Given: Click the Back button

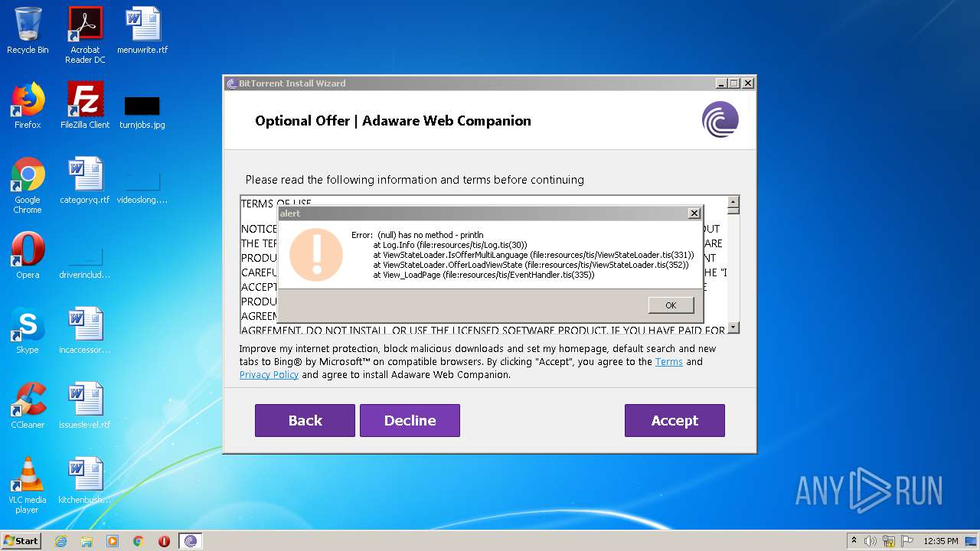Looking at the screenshot, I should (x=305, y=420).
